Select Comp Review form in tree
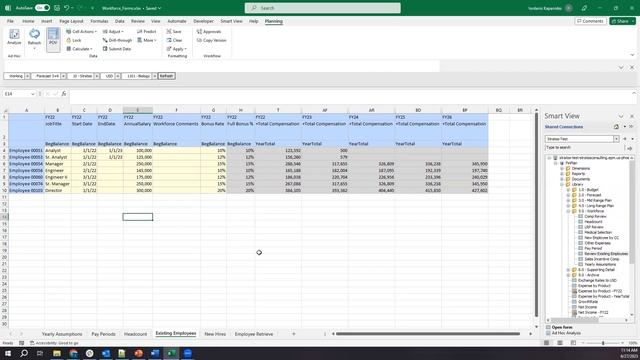Viewport: 640px width, 360px height. (595, 216)
